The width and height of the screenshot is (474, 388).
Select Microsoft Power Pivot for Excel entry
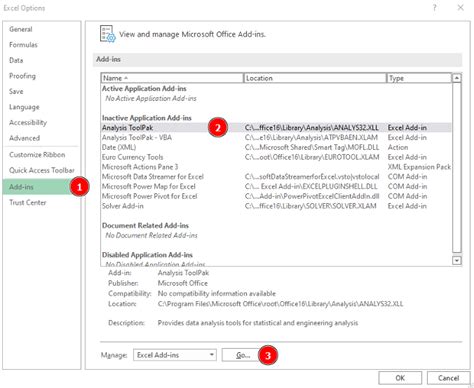(x=276, y=196)
